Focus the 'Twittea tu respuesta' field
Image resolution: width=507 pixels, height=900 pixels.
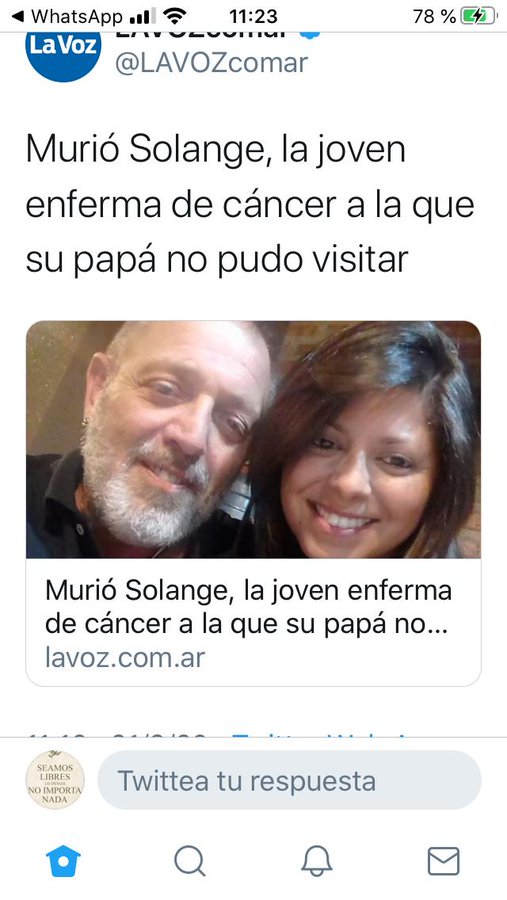(x=289, y=780)
